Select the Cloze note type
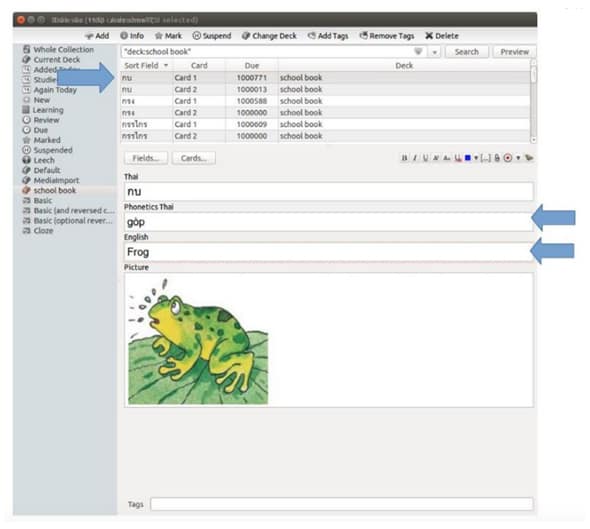Viewport: 590px width, 529px height. [x=38, y=231]
